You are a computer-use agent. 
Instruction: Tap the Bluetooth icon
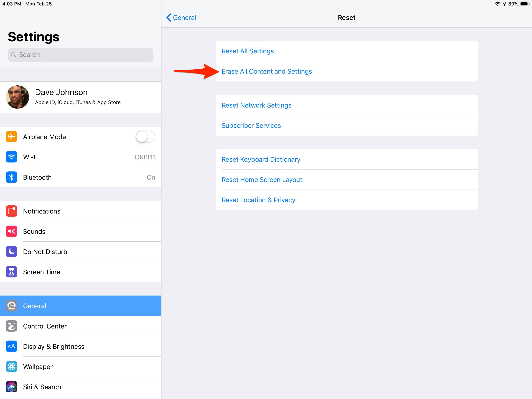point(11,177)
